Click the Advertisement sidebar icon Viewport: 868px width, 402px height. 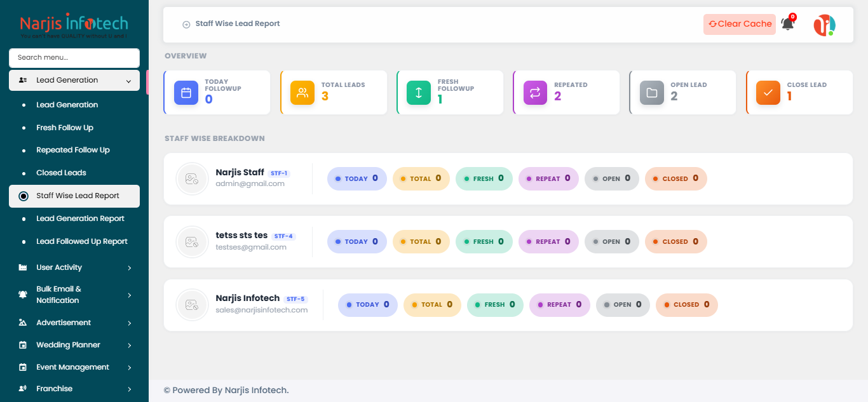23,323
